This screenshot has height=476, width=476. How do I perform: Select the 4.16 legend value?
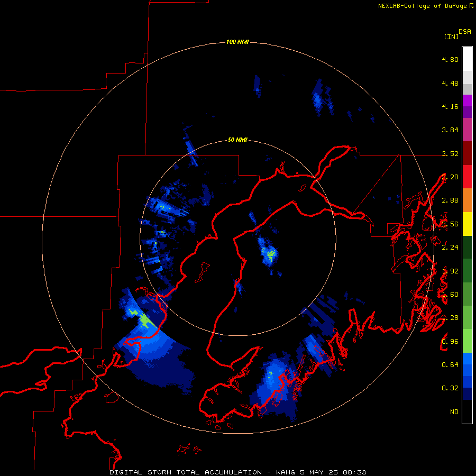tap(450, 106)
